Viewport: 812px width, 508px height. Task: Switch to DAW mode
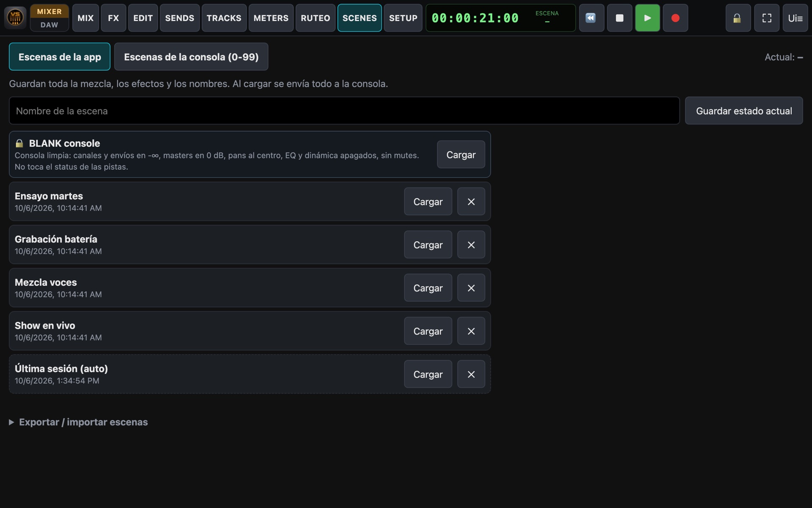[x=49, y=25]
